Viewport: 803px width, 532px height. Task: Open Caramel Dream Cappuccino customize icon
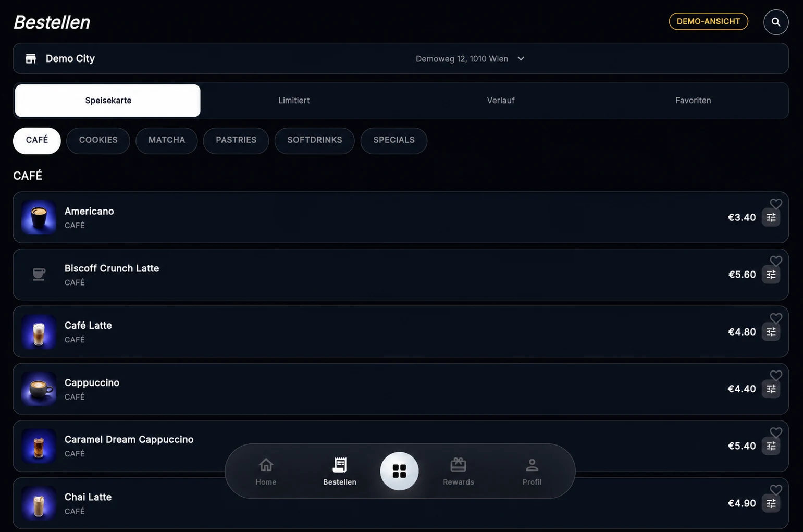pos(771,446)
